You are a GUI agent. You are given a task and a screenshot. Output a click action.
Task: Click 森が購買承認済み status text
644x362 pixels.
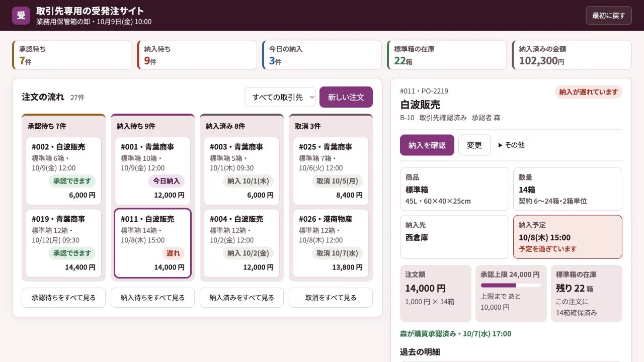[455, 334]
